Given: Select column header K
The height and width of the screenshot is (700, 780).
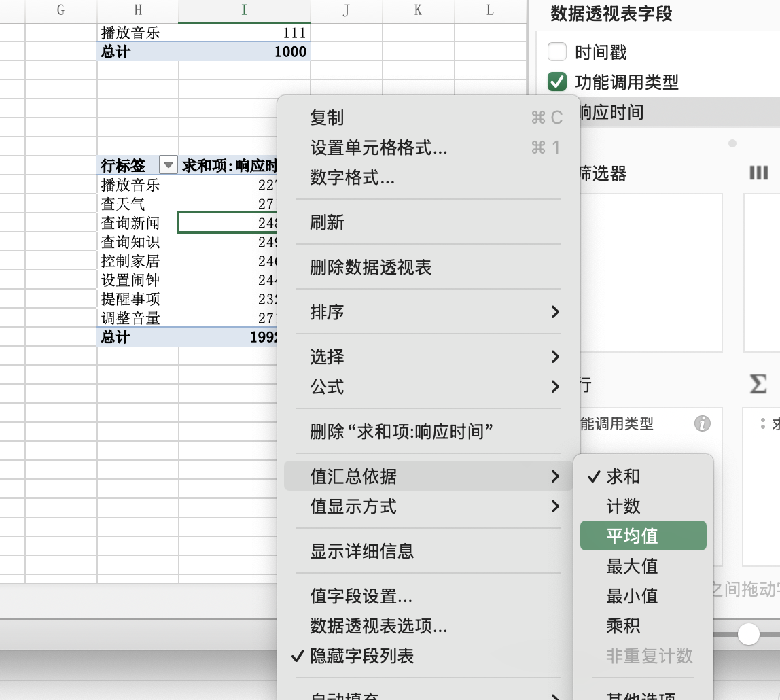Looking at the screenshot, I should pyautogui.click(x=418, y=10).
